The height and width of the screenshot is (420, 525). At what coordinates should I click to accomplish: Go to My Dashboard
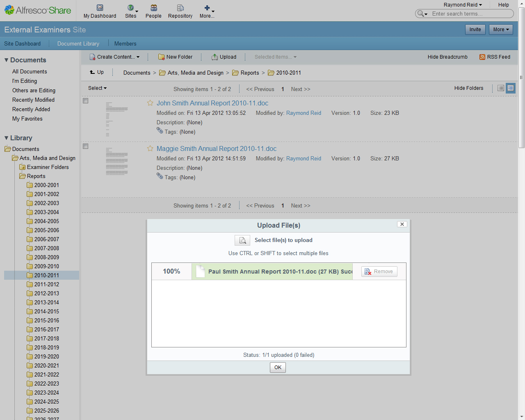point(100,11)
